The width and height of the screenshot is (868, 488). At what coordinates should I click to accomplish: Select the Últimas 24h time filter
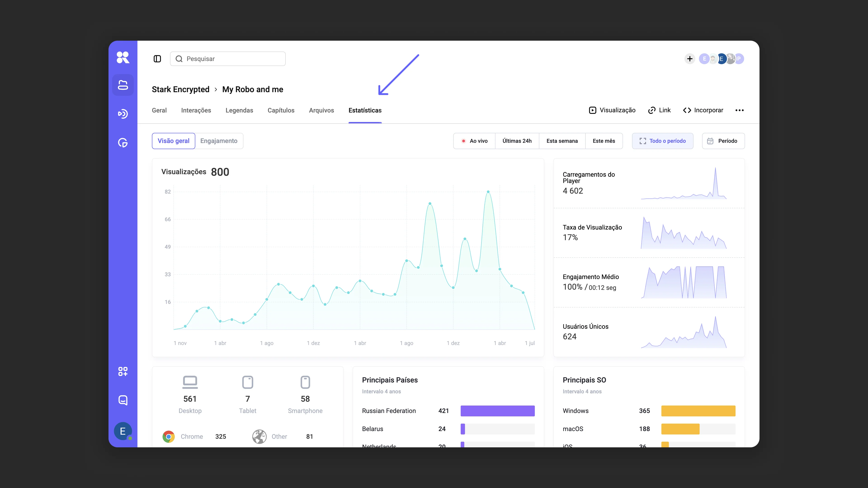tap(517, 141)
